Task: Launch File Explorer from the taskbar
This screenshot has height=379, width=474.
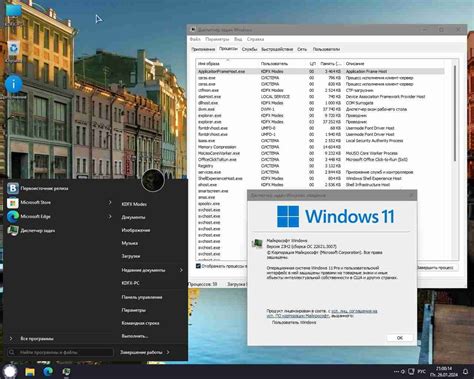Action: coord(30,372)
